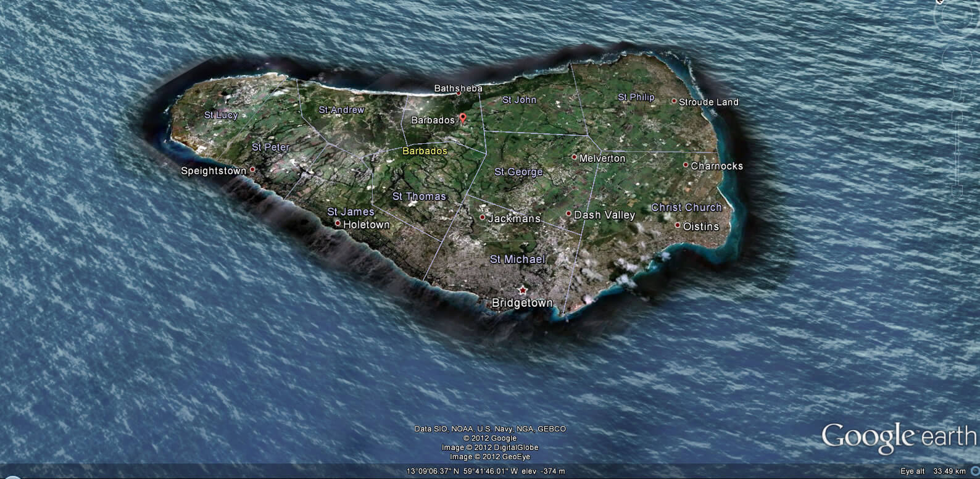
Task: Select the Stroude Land marker dot
Action: 674,101
